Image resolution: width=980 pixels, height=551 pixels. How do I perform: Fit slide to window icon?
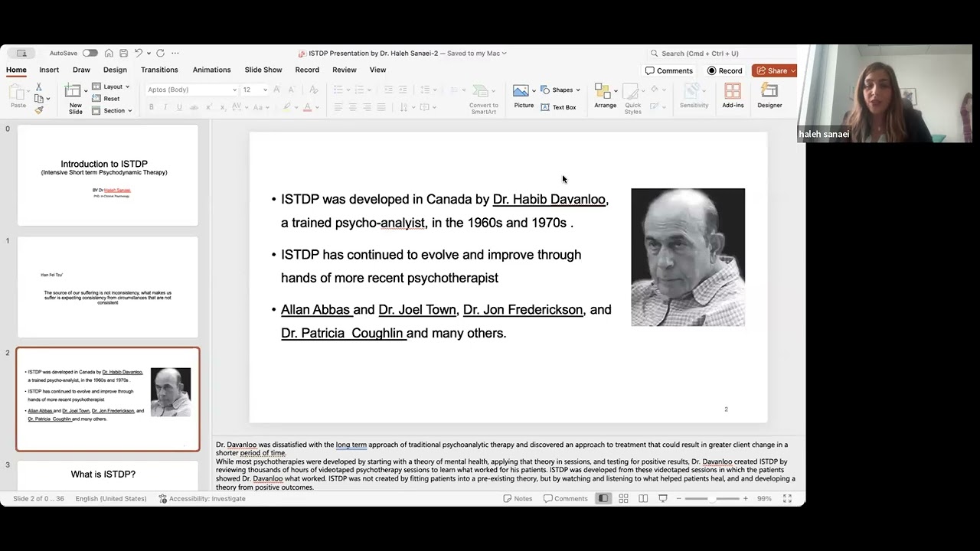click(787, 499)
